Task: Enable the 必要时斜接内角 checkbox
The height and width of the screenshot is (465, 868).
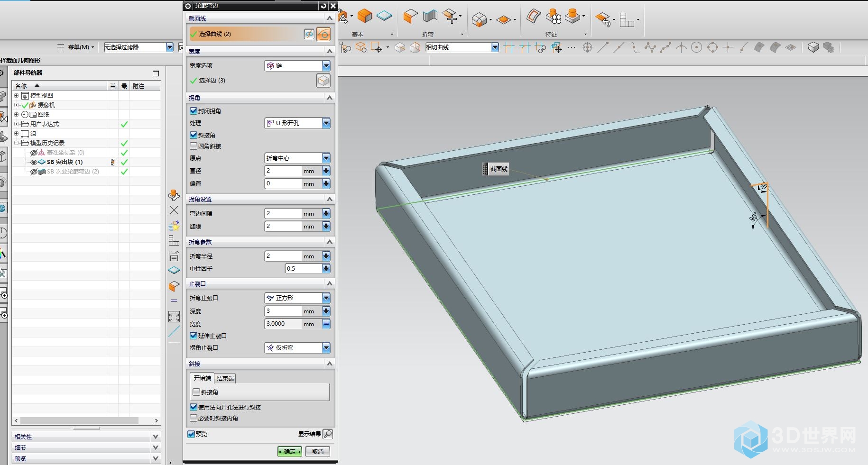Action: coord(194,418)
